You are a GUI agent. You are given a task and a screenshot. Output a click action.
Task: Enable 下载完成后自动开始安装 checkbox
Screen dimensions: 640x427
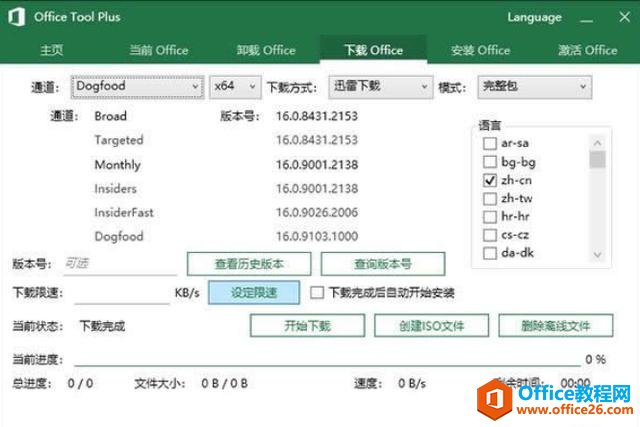(x=317, y=292)
